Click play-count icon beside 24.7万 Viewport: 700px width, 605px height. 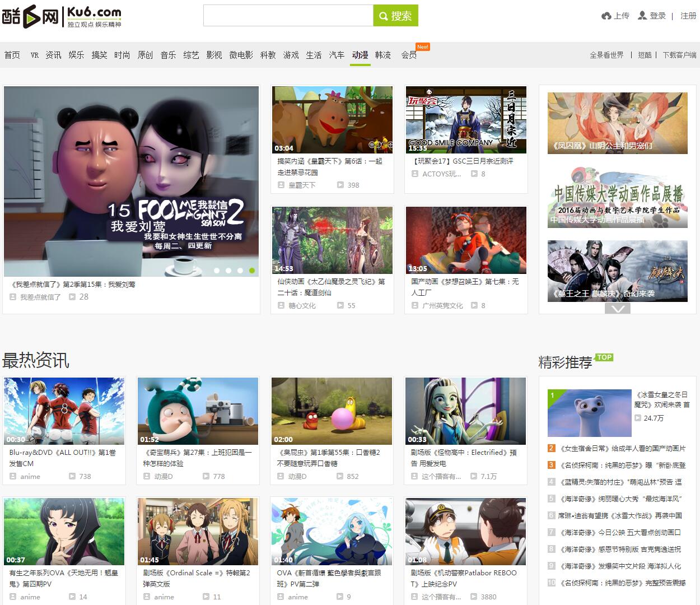638,418
